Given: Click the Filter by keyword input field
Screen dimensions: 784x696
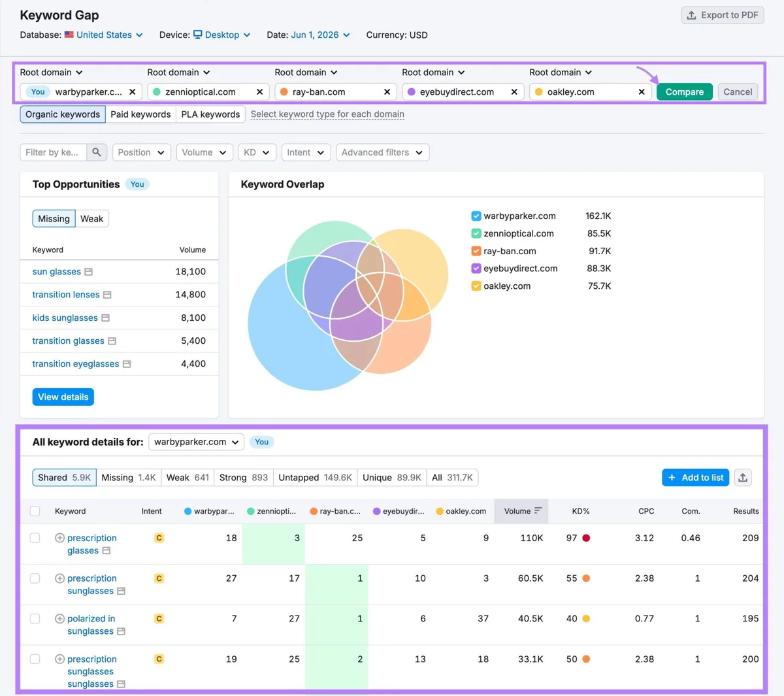Looking at the screenshot, I should pos(54,152).
